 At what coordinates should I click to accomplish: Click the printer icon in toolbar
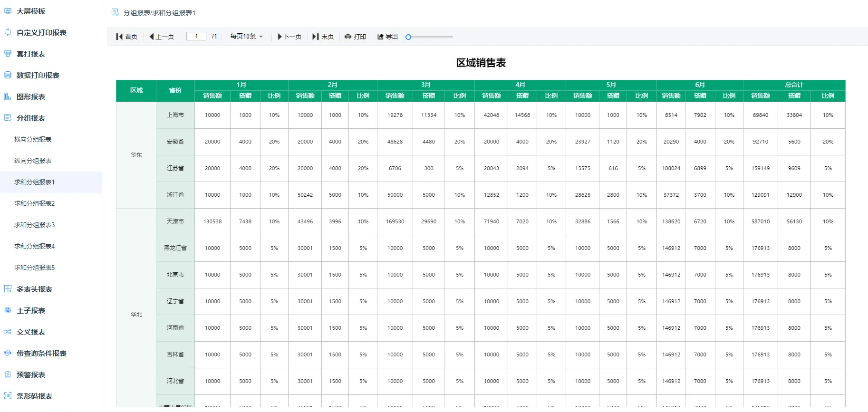(x=348, y=37)
